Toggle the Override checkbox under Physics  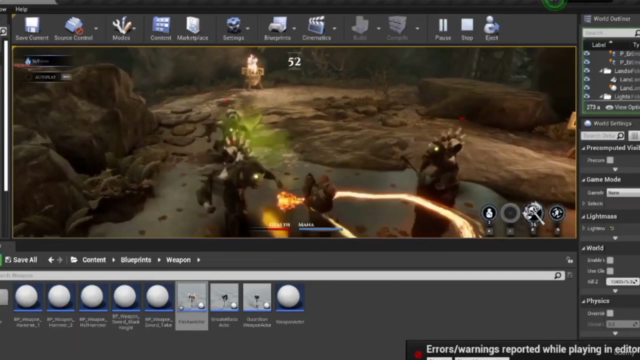point(610,313)
